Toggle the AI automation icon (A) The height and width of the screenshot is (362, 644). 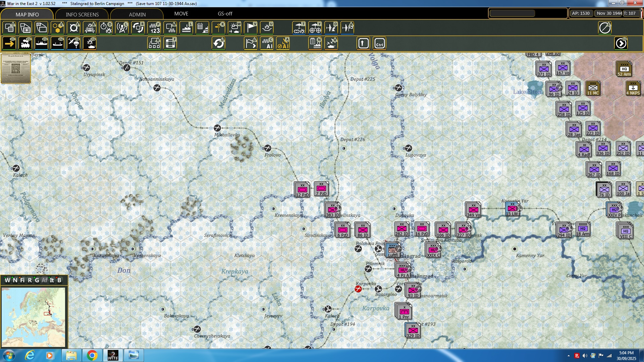click(x=283, y=43)
